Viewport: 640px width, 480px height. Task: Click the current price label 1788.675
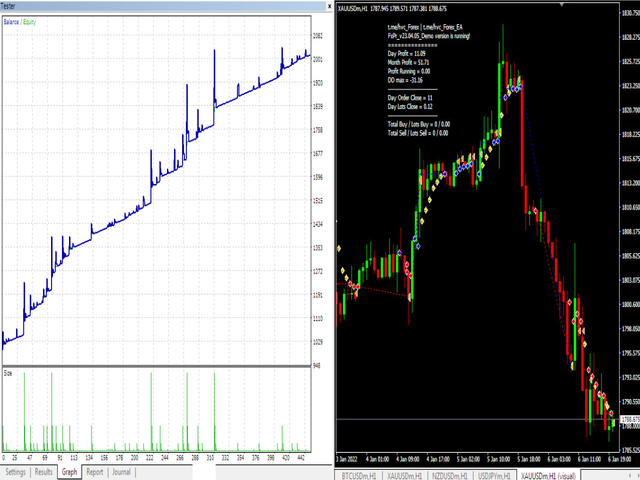tap(629, 419)
